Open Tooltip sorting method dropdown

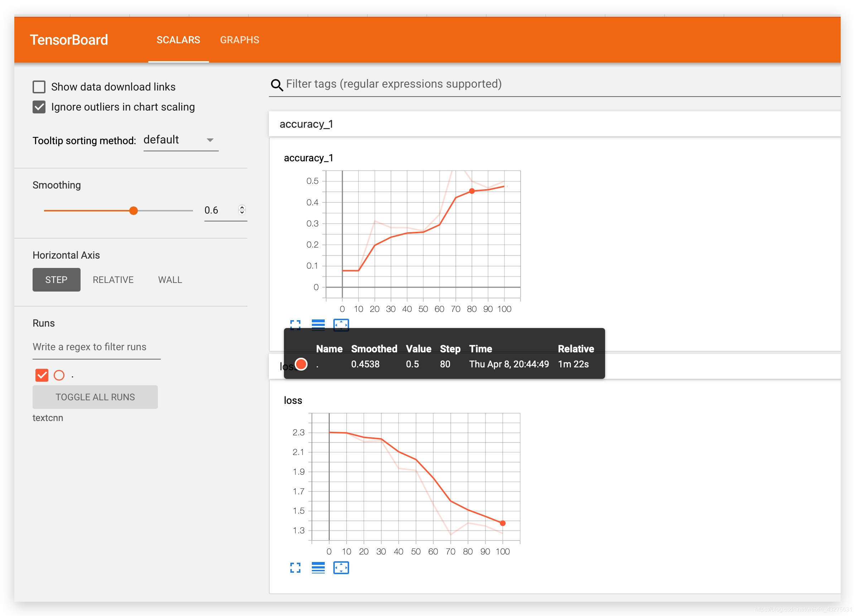click(x=181, y=140)
